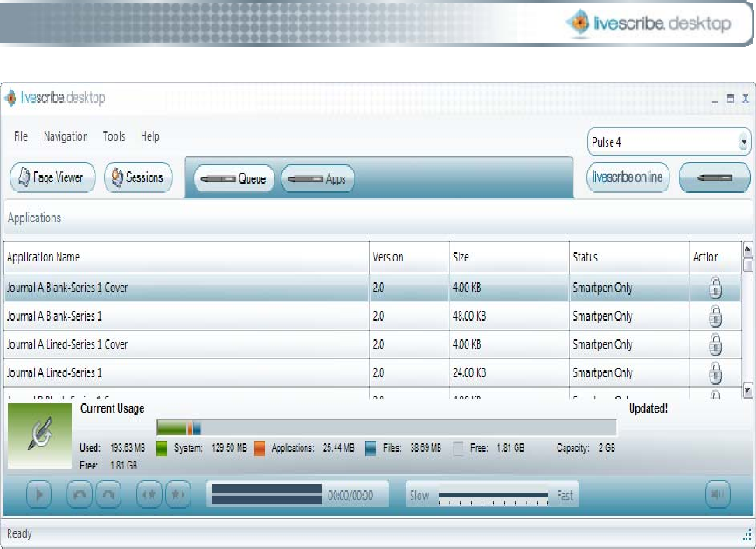
Task: Click the smartpen sync icon beside Current Usage
Action: tap(40, 434)
